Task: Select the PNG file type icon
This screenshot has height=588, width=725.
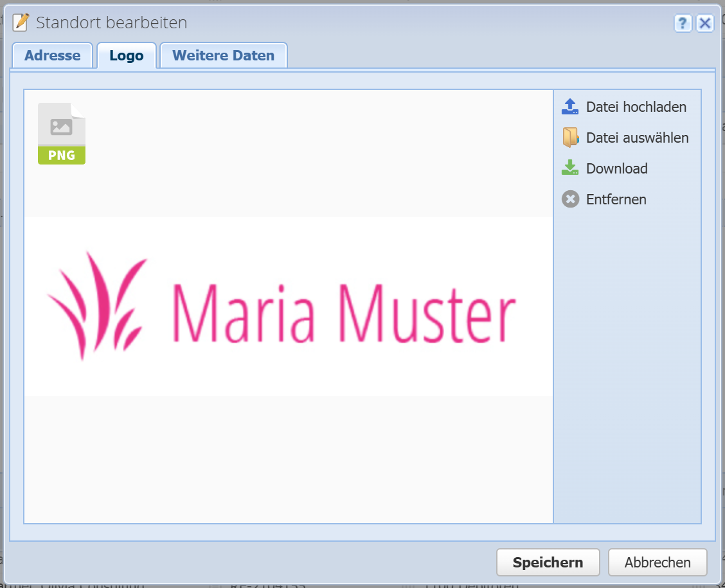Action: [x=62, y=134]
